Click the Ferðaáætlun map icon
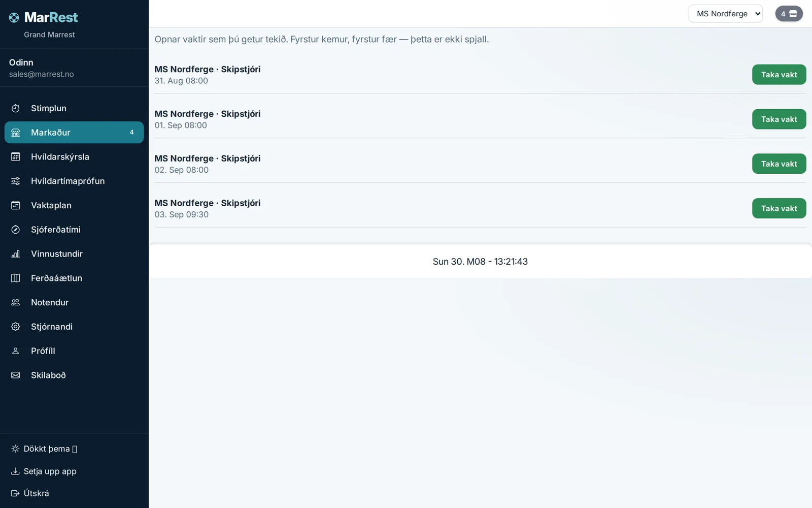This screenshot has width=812, height=508. [16, 278]
